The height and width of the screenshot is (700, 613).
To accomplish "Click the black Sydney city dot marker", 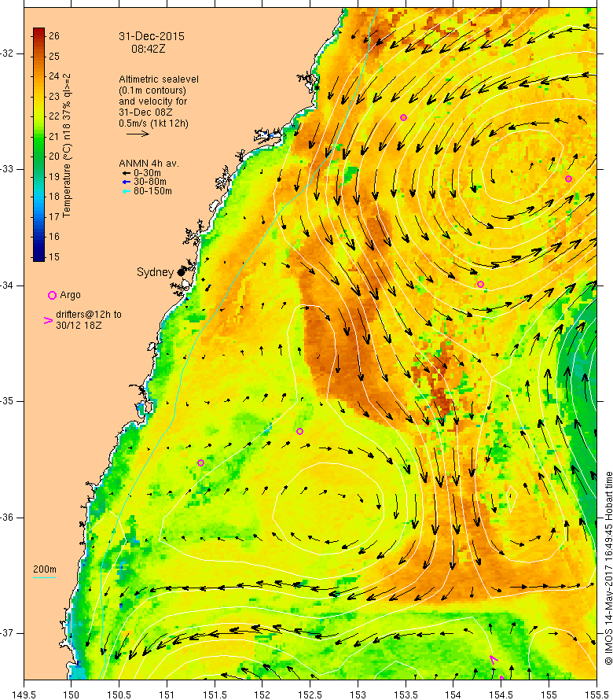I will [x=181, y=272].
